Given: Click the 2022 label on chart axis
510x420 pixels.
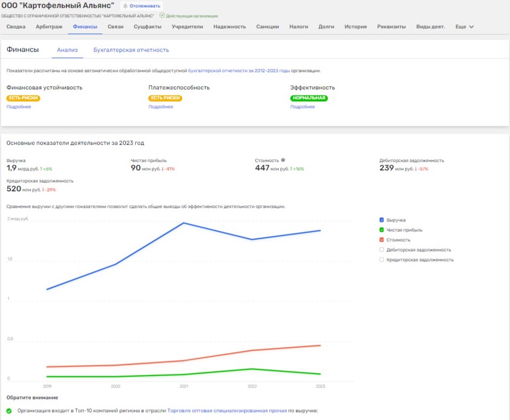Looking at the screenshot, I should [252, 386].
